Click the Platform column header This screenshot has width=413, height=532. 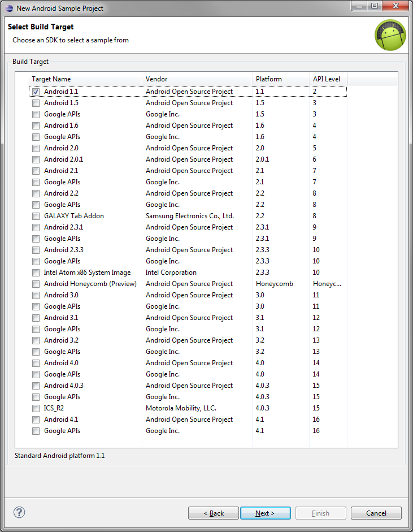point(281,79)
